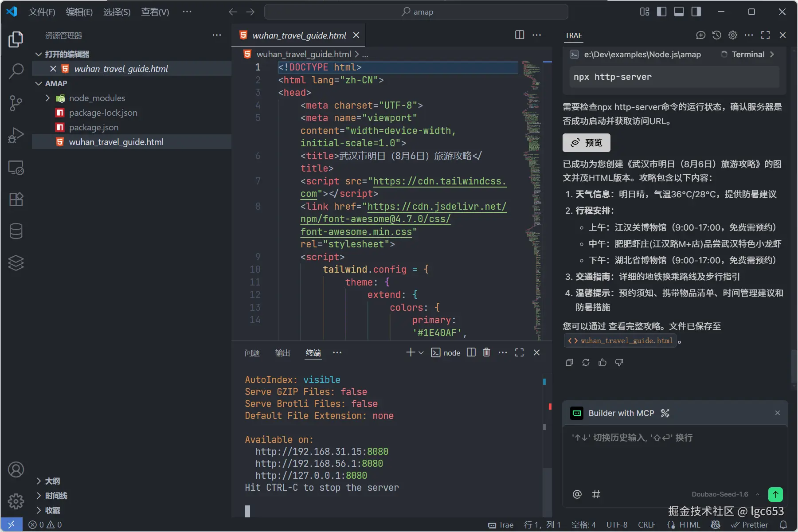Click Prettier in the status bar

[750, 525]
